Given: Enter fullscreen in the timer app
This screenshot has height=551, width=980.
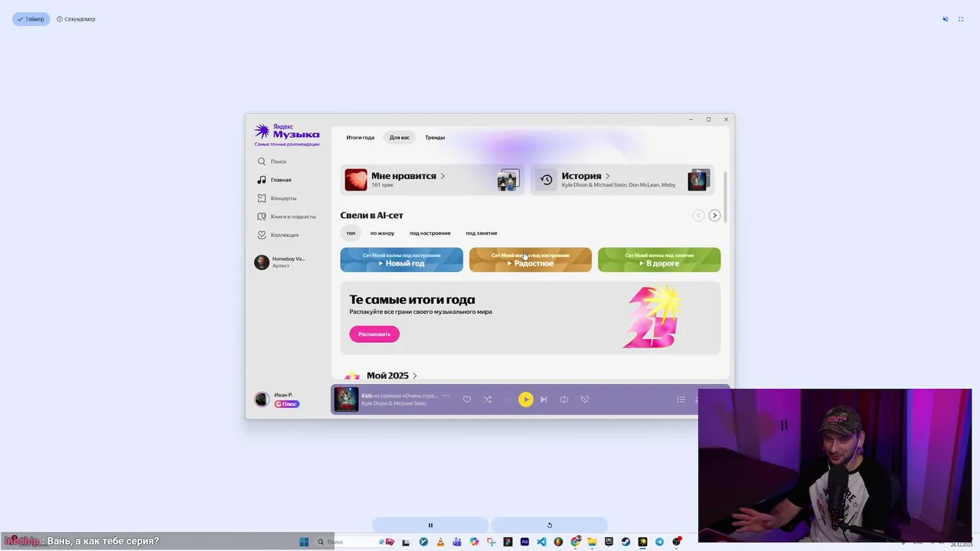Looking at the screenshot, I should coord(961,19).
